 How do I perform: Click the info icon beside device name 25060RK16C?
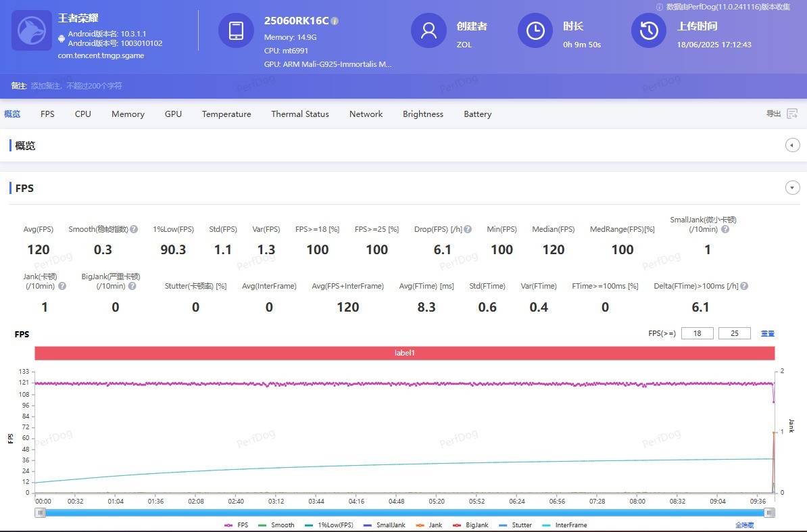click(x=335, y=21)
